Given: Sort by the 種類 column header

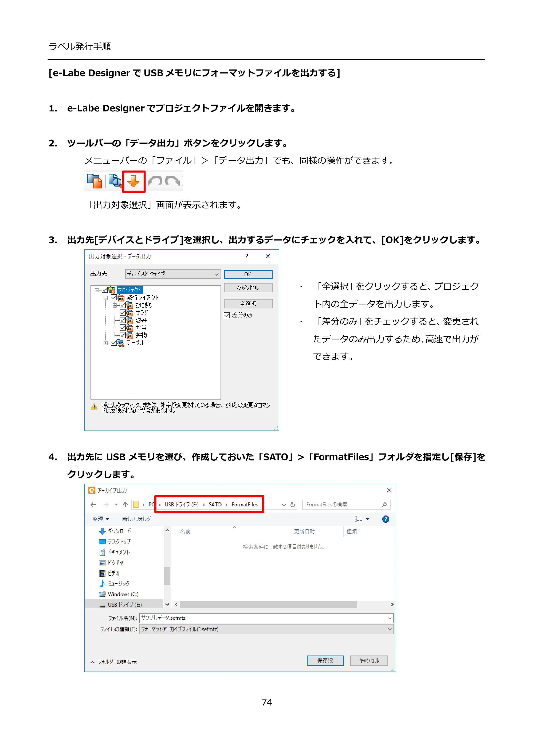Looking at the screenshot, I should [351, 532].
